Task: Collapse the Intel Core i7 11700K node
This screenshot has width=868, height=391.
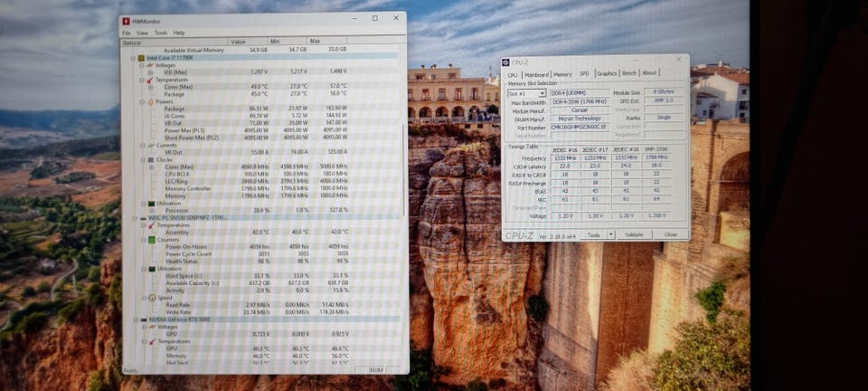Action: pyautogui.click(x=133, y=58)
